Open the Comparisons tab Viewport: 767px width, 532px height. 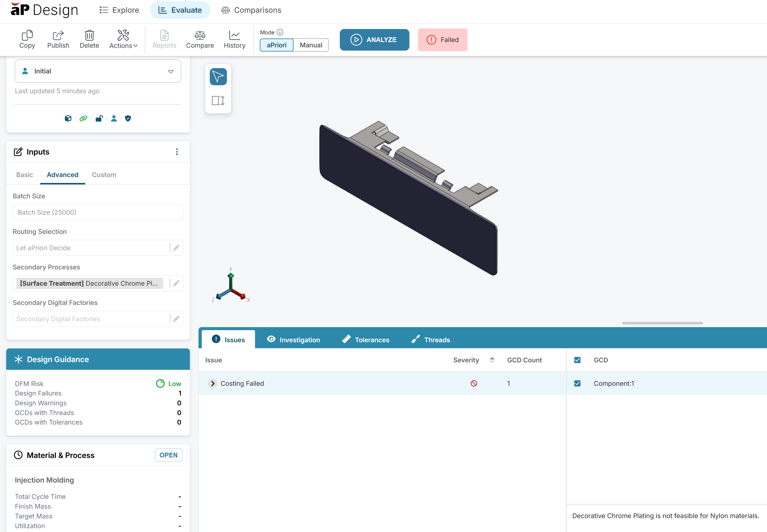pyautogui.click(x=251, y=10)
